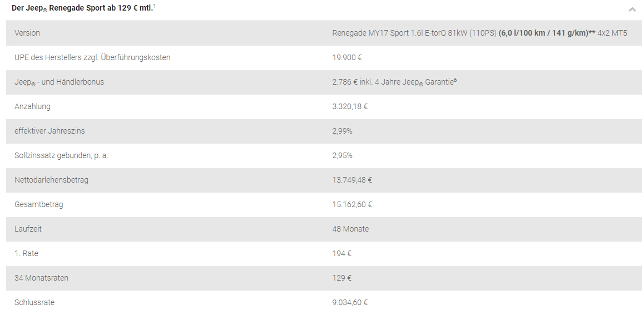
Task: Click footnote 6 after Jeep Garantie
Action: [x=455, y=81]
